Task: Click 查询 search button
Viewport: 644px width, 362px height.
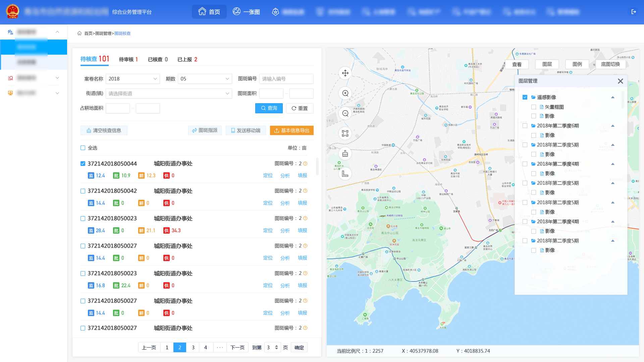Action: (269, 108)
